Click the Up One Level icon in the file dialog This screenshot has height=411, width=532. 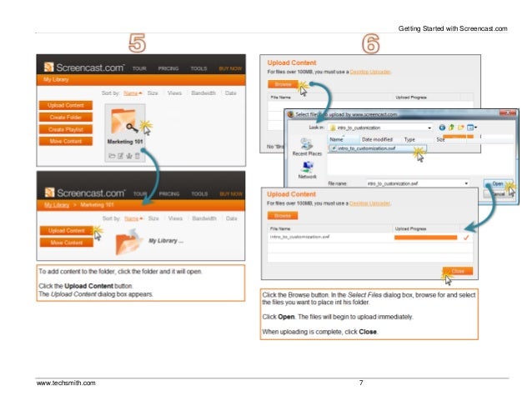[x=451, y=128]
